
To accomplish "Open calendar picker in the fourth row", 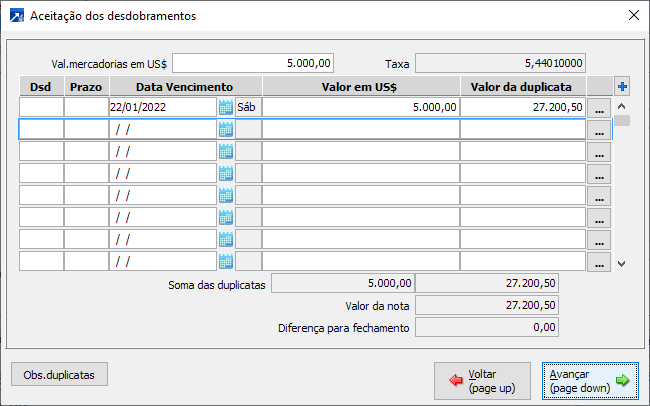I will click(x=226, y=173).
